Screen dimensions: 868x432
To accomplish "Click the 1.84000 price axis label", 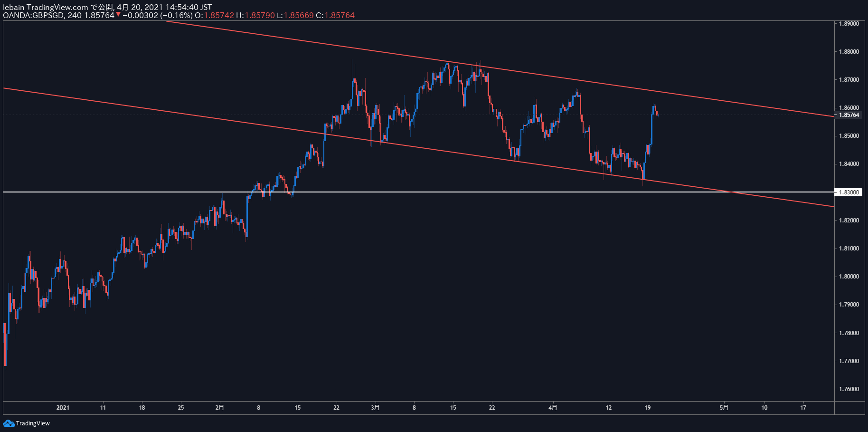I will point(849,164).
